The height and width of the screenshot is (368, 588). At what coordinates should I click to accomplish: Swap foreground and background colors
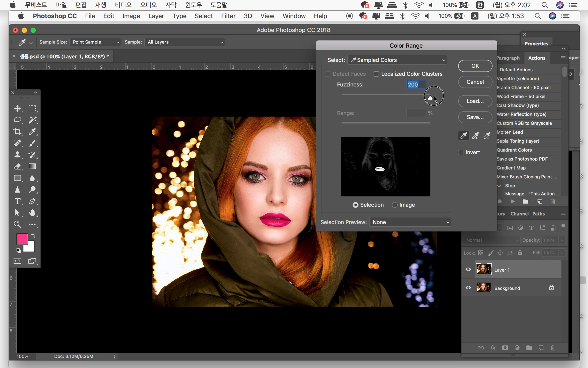(x=33, y=236)
